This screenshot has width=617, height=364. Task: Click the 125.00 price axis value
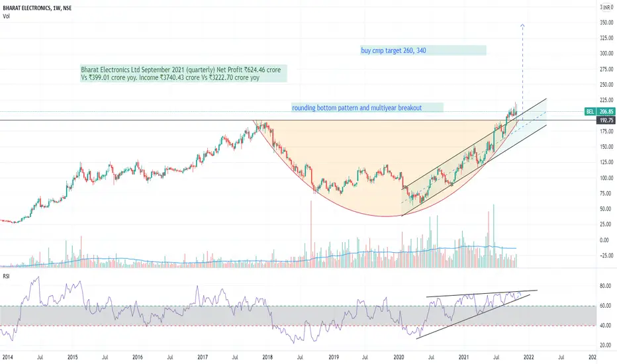[606, 162]
